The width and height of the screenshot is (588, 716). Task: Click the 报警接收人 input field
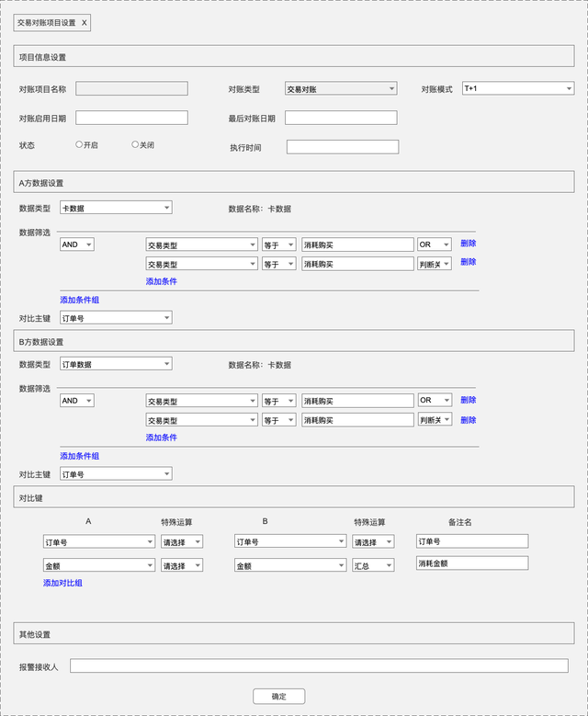click(319, 665)
